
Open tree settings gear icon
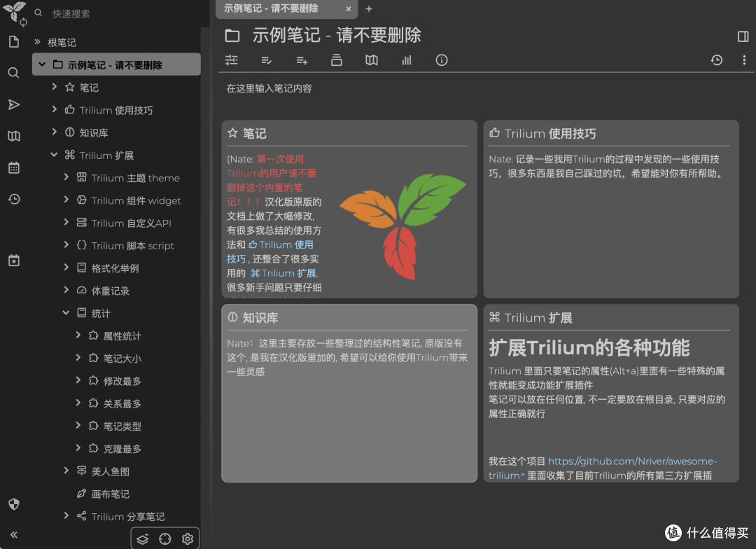coord(188,539)
